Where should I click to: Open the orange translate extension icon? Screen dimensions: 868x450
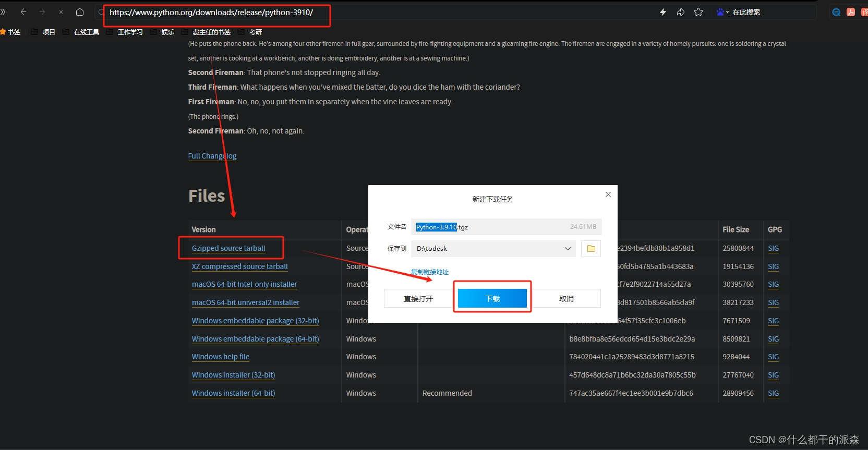click(x=865, y=12)
